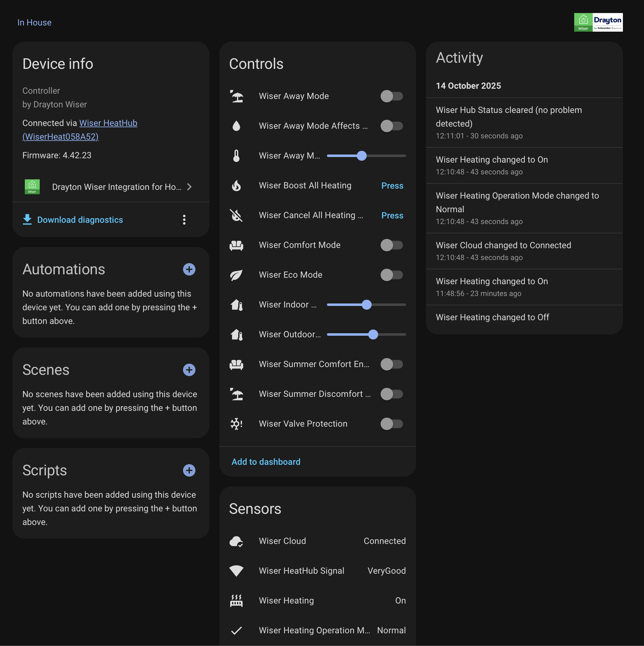Click the cloud check icon for Wiser Cloud
The height and width of the screenshot is (646, 644).
coord(236,541)
